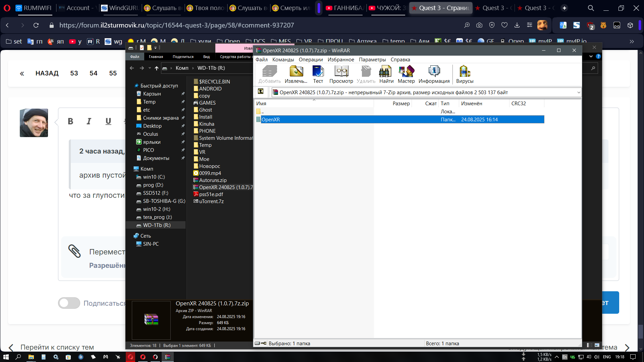Viewport: 644px width, 362px height.
Task: Select win10 (C:) drive in navigation tree
Action: click(154, 177)
